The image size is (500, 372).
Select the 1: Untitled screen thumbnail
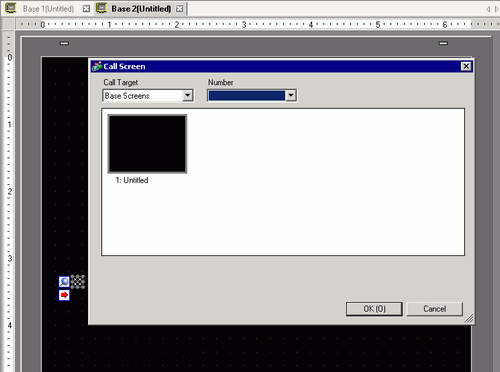click(147, 144)
